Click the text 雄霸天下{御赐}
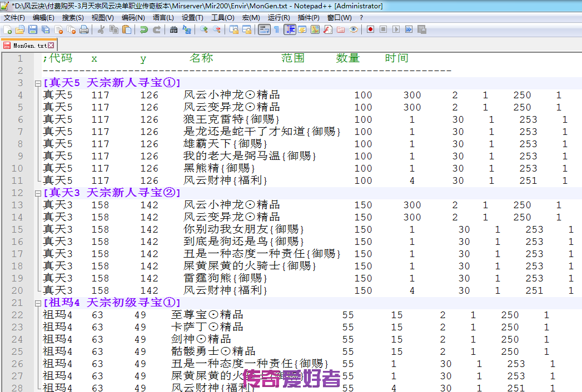The image size is (582, 392). (x=225, y=144)
